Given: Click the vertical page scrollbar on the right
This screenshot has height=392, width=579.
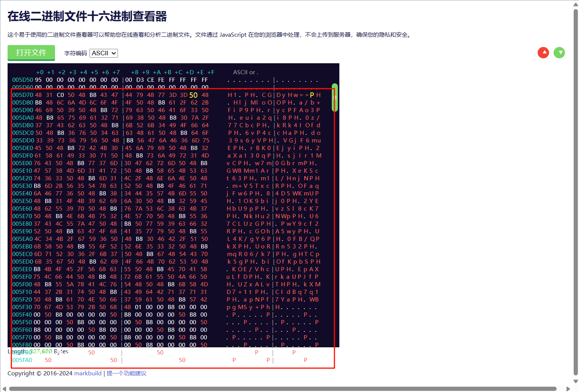Looking at the screenshot, I should [x=575, y=189].
